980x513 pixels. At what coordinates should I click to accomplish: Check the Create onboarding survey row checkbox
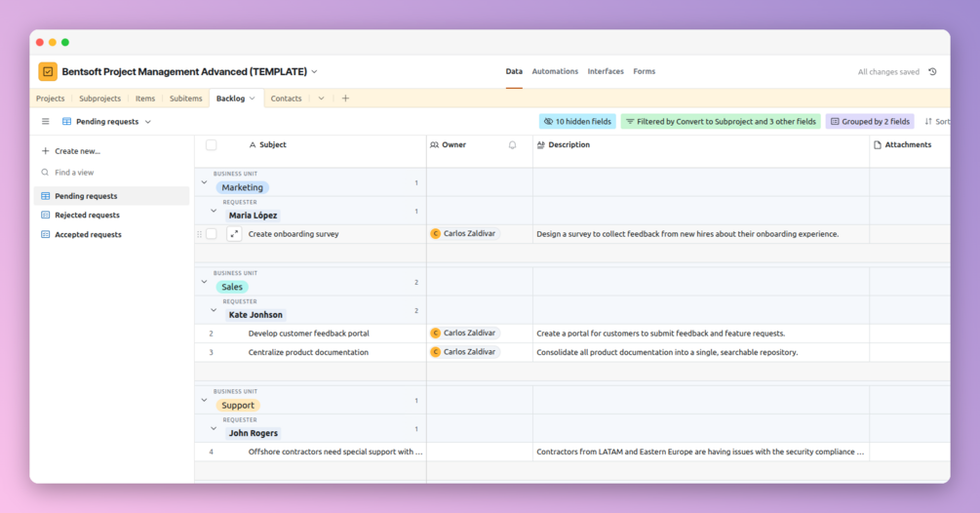pos(212,234)
